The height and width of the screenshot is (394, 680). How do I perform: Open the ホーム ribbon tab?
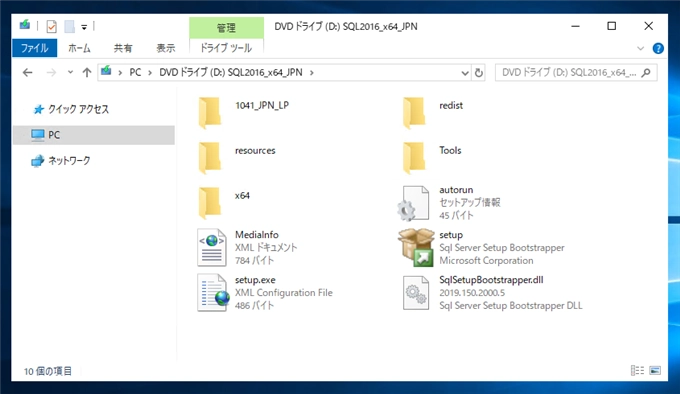[x=79, y=48]
